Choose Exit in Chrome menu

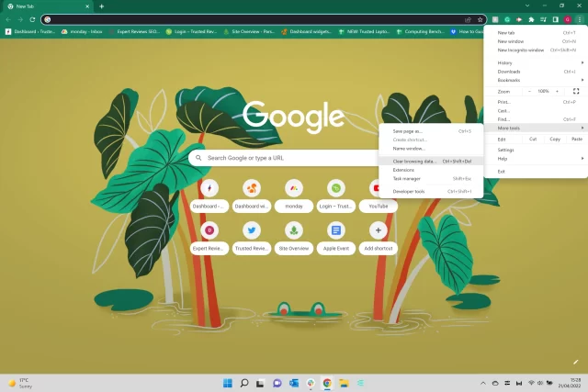coord(536,172)
